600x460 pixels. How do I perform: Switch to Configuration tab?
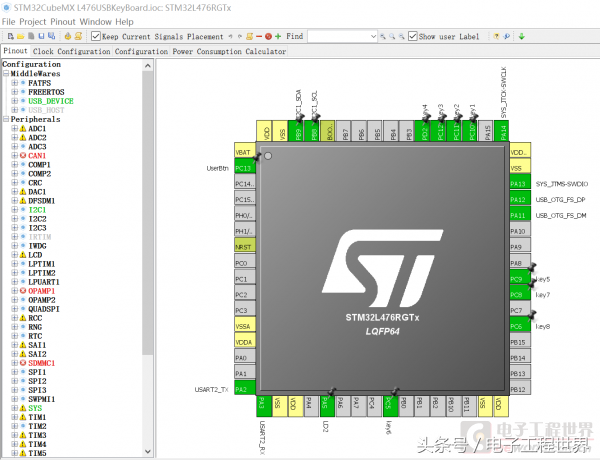(141, 51)
